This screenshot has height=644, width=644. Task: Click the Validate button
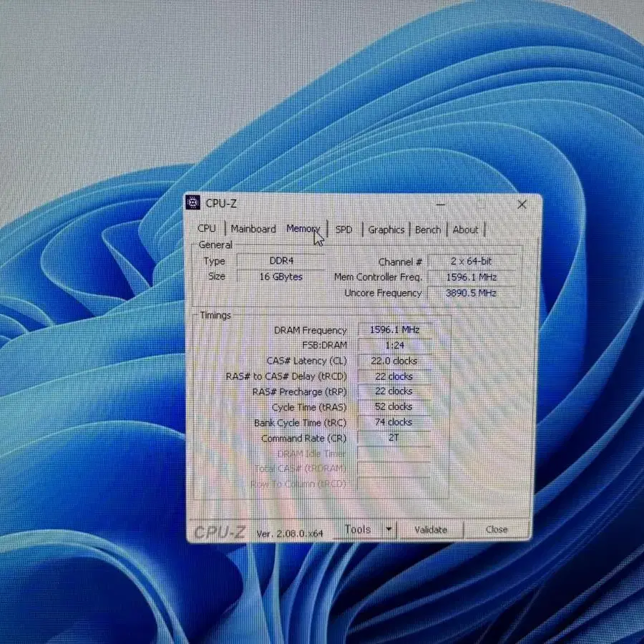click(x=431, y=530)
